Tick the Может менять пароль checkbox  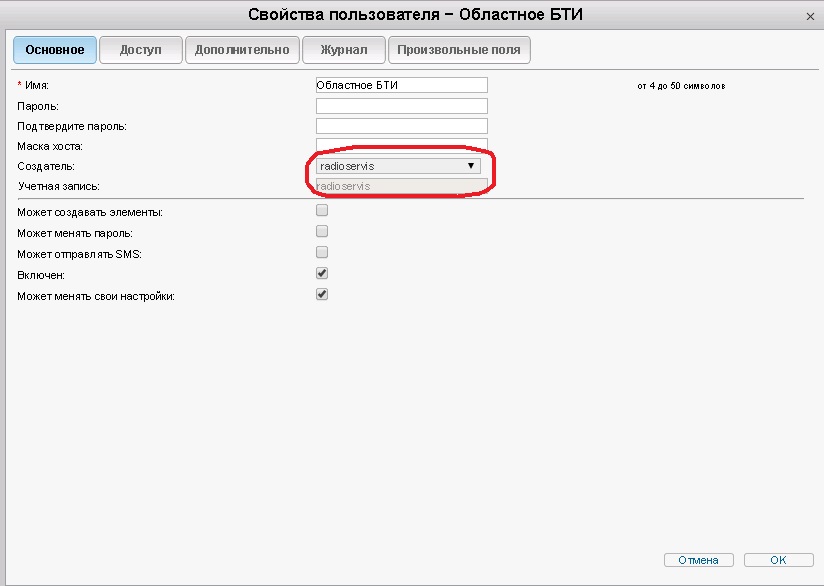[322, 232]
